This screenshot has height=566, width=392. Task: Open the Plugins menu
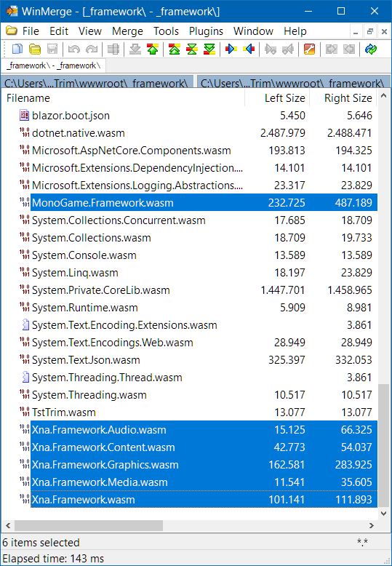point(206,31)
